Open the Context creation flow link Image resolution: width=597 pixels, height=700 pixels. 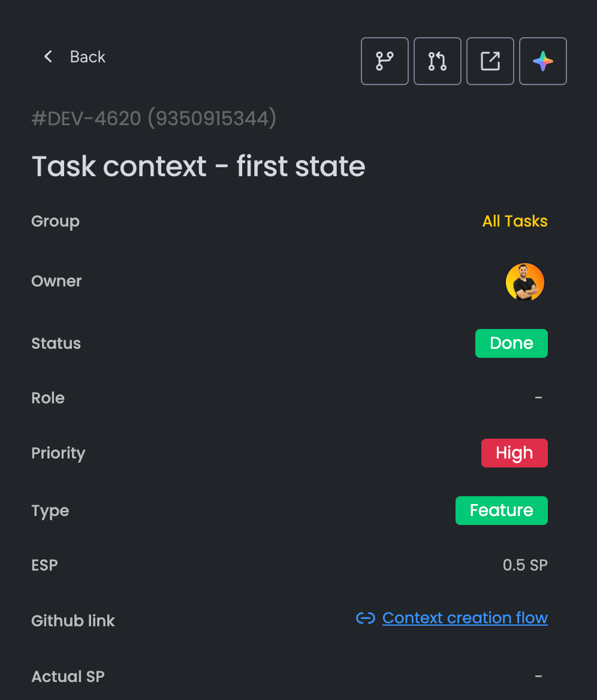(465, 618)
